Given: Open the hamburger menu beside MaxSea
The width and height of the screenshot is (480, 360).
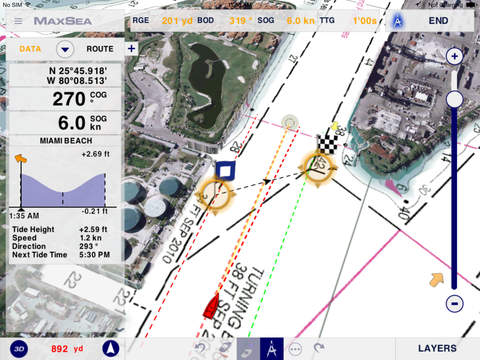Looking at the screenshot, I should click(x=18, y=21).
